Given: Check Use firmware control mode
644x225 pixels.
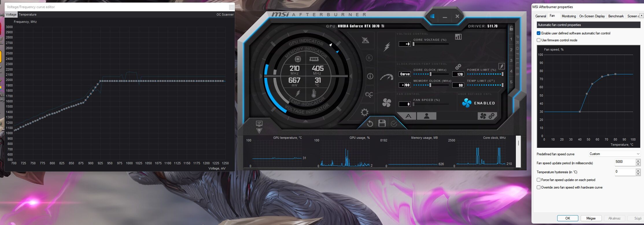Looking at the screenshot, I should (538, 40).
